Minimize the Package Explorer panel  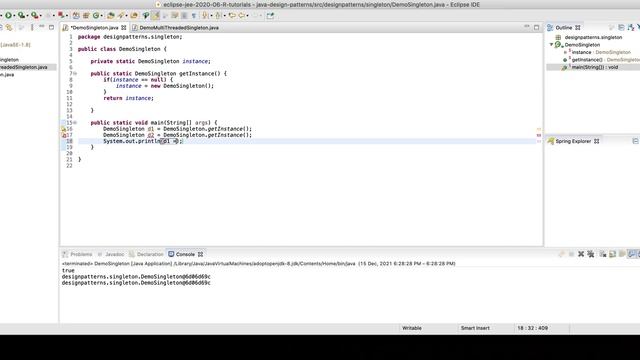(x=42, y=27)
